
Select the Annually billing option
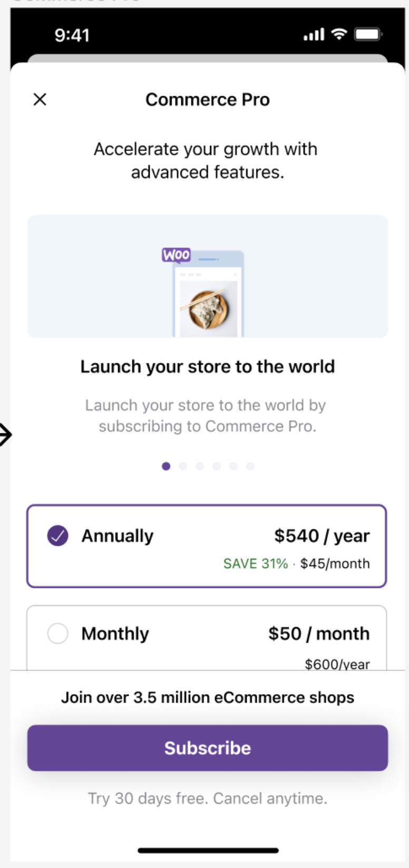208,546
